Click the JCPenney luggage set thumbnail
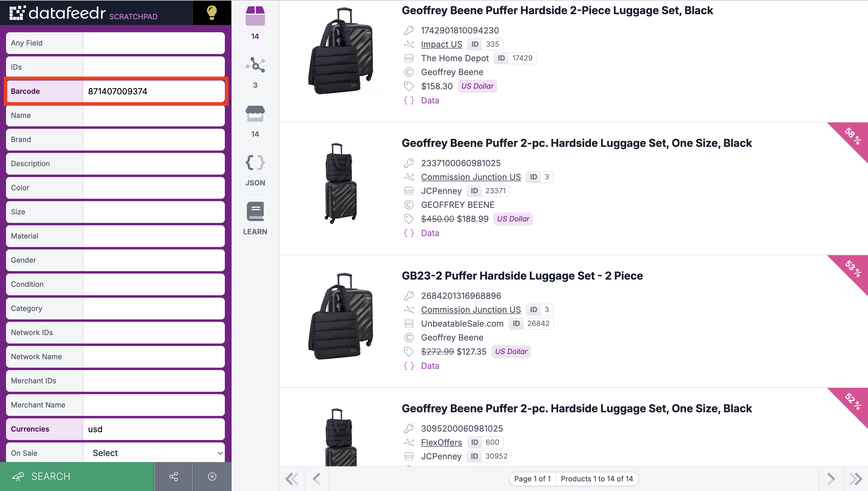 coord(340,184)
